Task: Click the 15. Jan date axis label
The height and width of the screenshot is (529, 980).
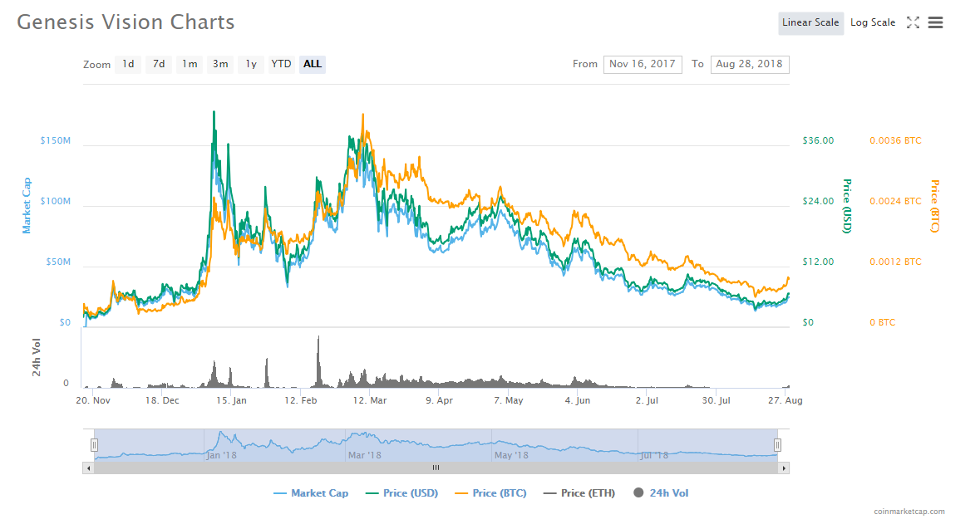Action: coord(231,400)
